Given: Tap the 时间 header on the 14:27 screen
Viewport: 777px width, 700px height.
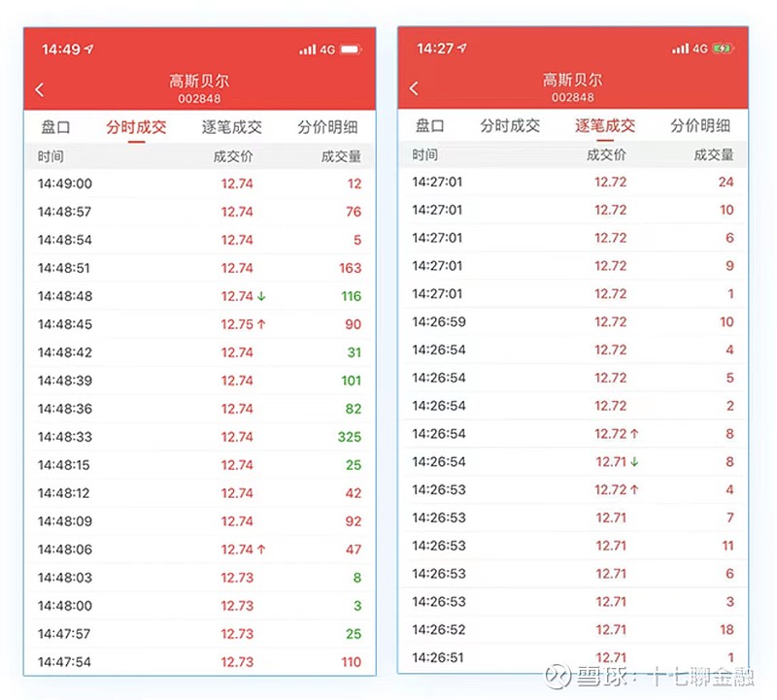Looking at the screenshot, I should click(424, 154).
